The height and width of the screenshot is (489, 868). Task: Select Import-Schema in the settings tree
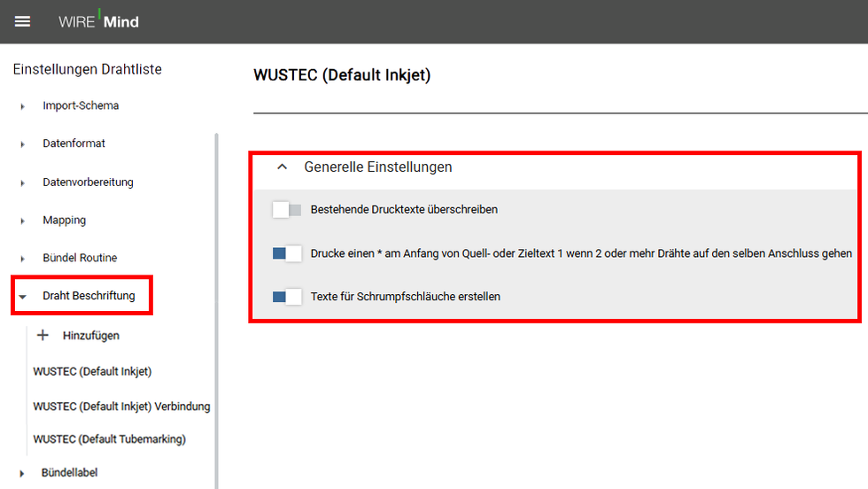click(81, 105)
